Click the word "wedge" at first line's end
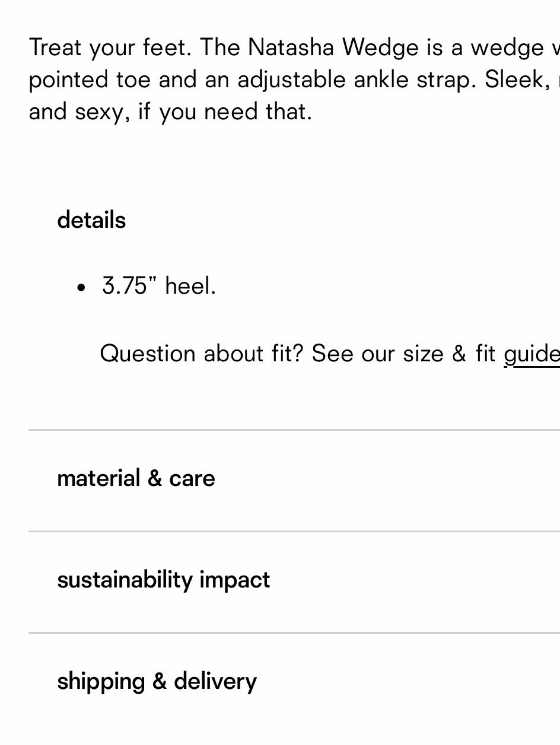560x745 pixels. [x=507, y=48]
